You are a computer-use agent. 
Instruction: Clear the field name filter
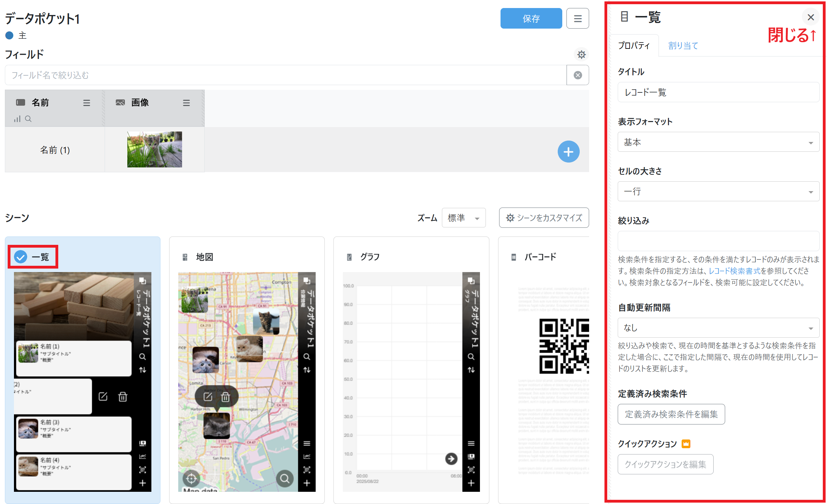tap(578, 75)
